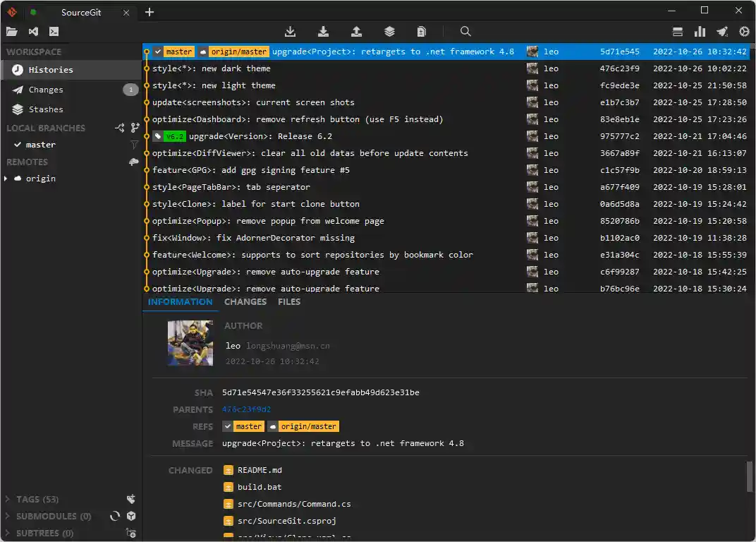
Task: Toggle the layout mode icon in the toolbar
Action: point(677,32)
